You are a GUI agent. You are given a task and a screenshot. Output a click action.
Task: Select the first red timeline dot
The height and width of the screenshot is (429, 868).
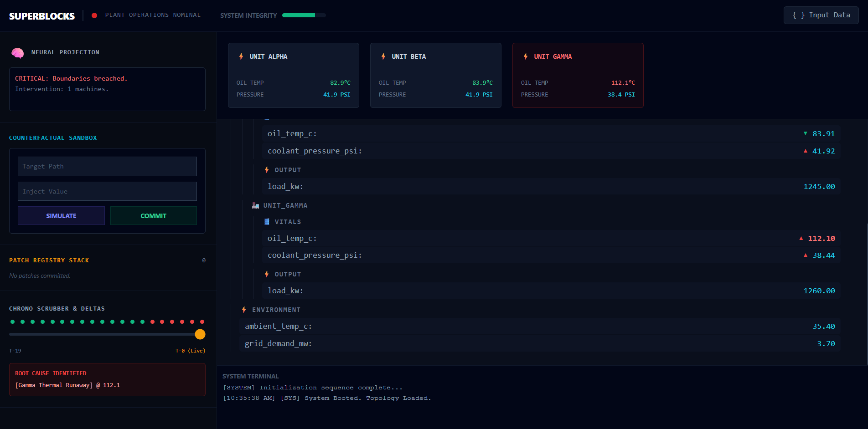pyautogui.click(x=152, y=322)
